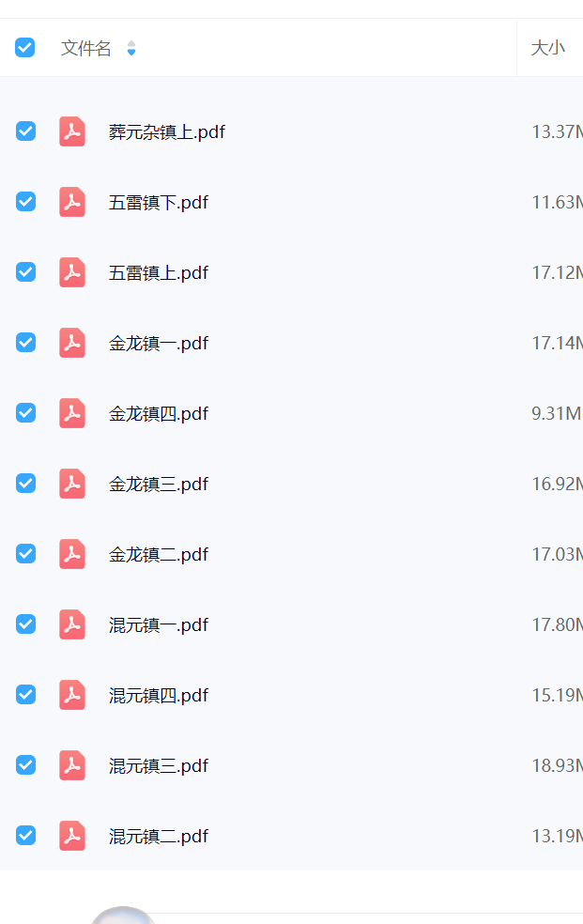Toggle the checkbox beside 金龙镇二.pdf
The image size is (583, 924).
25,554
